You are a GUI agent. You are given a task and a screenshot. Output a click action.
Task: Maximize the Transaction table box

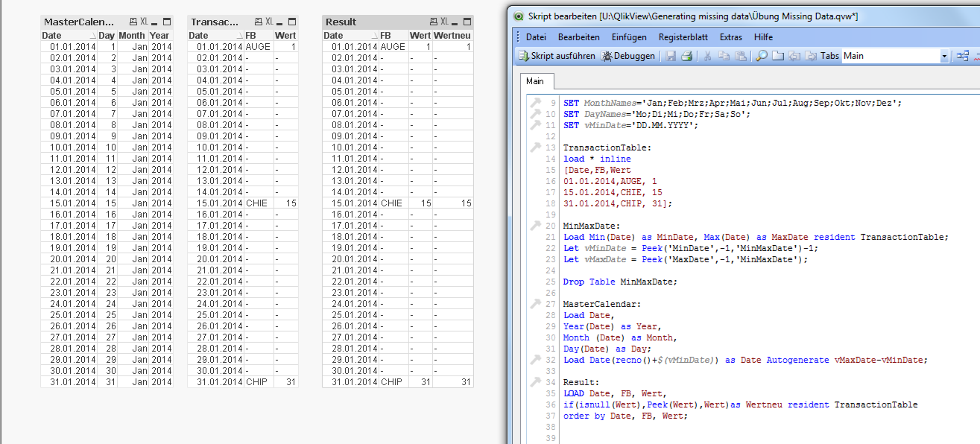coord(292,22)
